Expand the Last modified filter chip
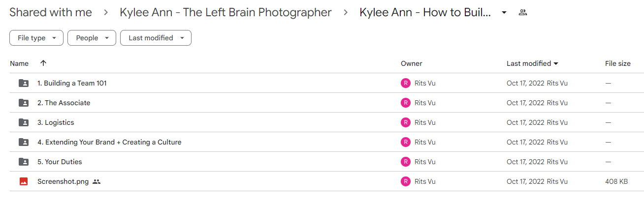 [156, 38]
